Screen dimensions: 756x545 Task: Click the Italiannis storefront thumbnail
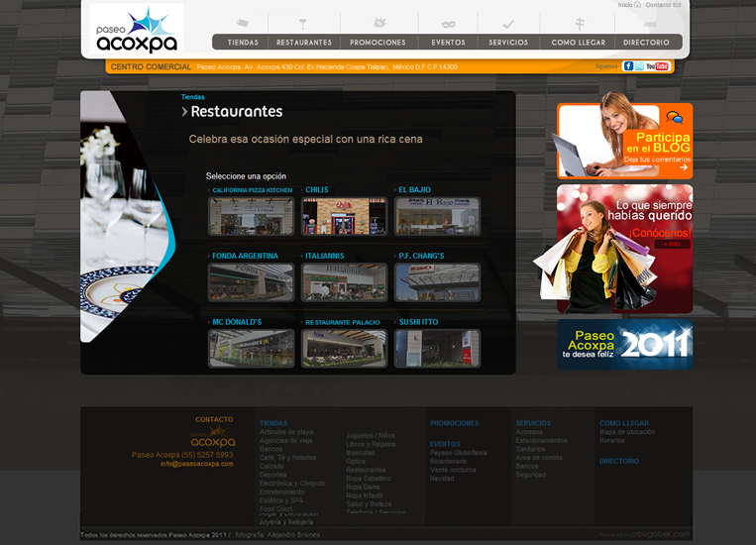pyautogui.click(x=344, y=282)
